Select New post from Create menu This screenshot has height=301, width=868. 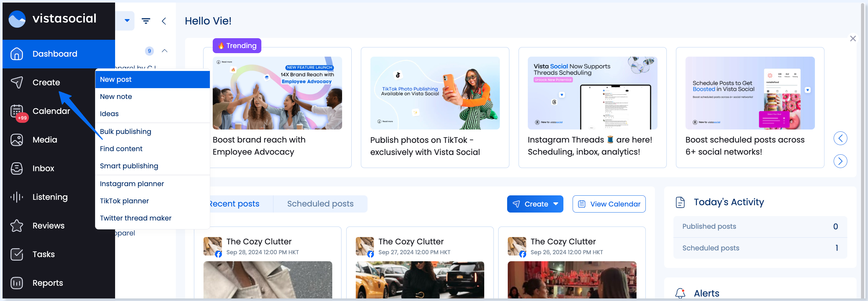pos(153,80)
